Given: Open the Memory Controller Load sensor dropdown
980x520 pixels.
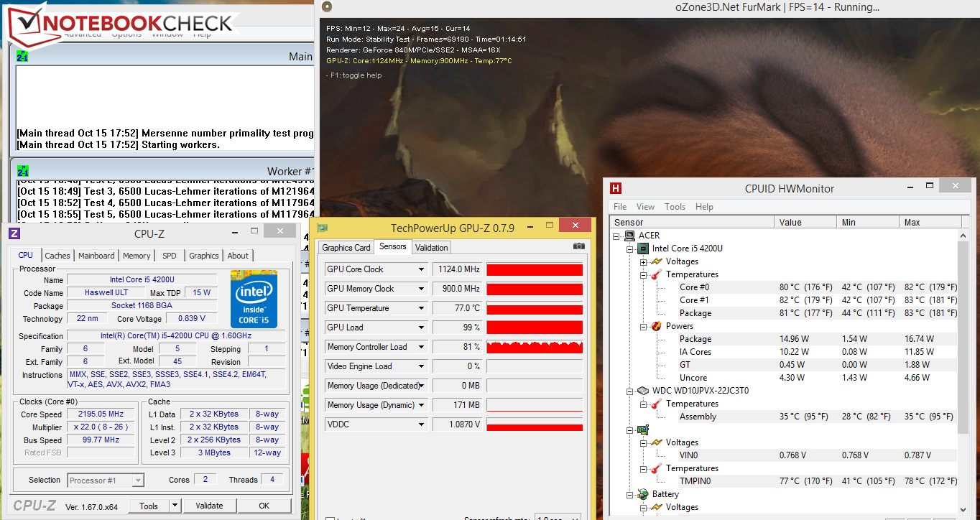Looking at the screenshot, I should (422, 347).
